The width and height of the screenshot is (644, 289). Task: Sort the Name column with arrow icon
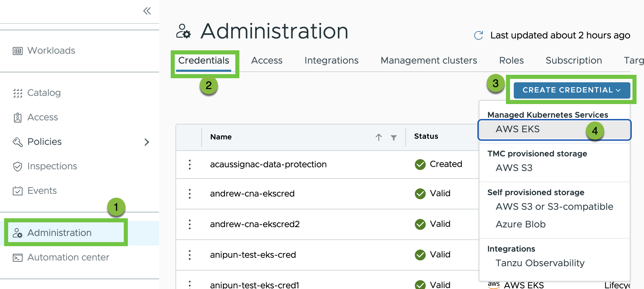point(379,137)
